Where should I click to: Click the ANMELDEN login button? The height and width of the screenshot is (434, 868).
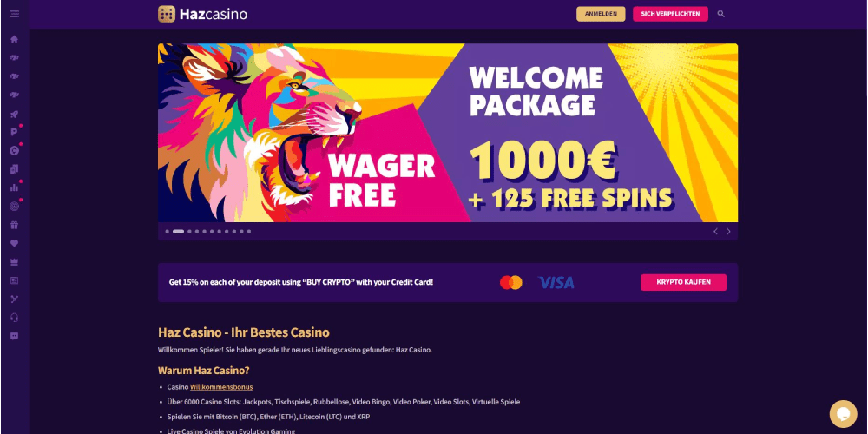pos(601,14)
